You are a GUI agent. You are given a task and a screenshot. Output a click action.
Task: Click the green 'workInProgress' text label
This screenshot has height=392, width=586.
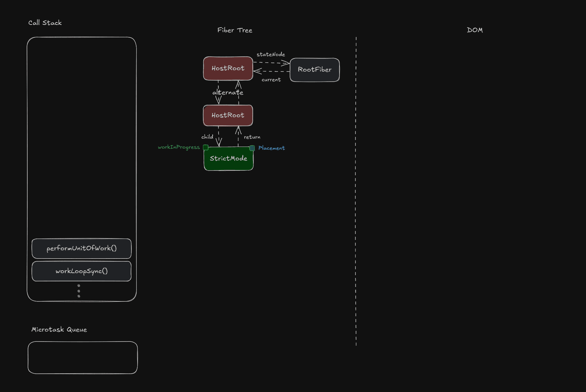coord(179,147)
